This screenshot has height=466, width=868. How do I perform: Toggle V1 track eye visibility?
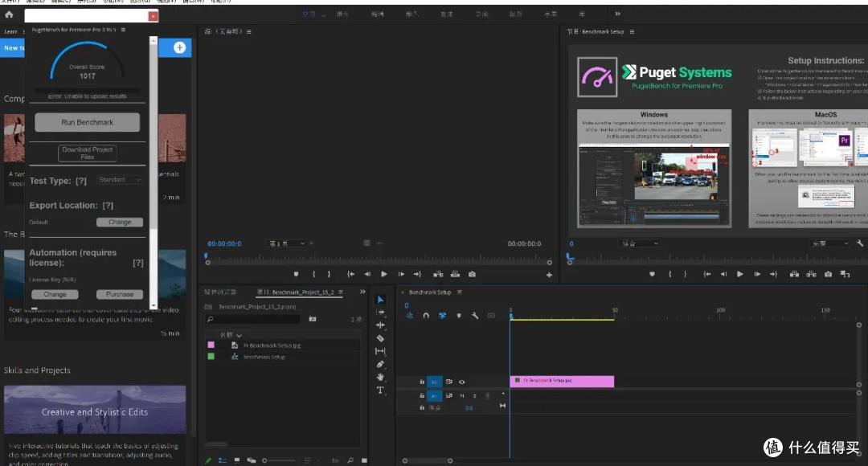pos(461,382)
